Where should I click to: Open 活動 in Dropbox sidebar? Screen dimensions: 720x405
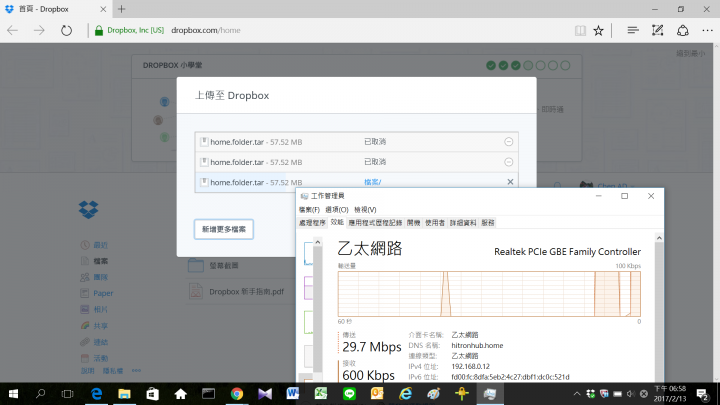pyautogui.click(x=101, y=358)
